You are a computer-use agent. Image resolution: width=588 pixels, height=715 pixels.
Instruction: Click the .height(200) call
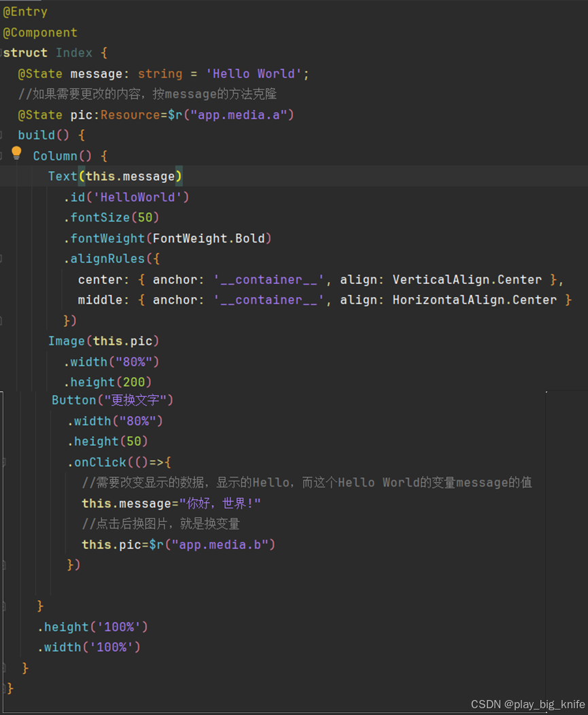107,382
